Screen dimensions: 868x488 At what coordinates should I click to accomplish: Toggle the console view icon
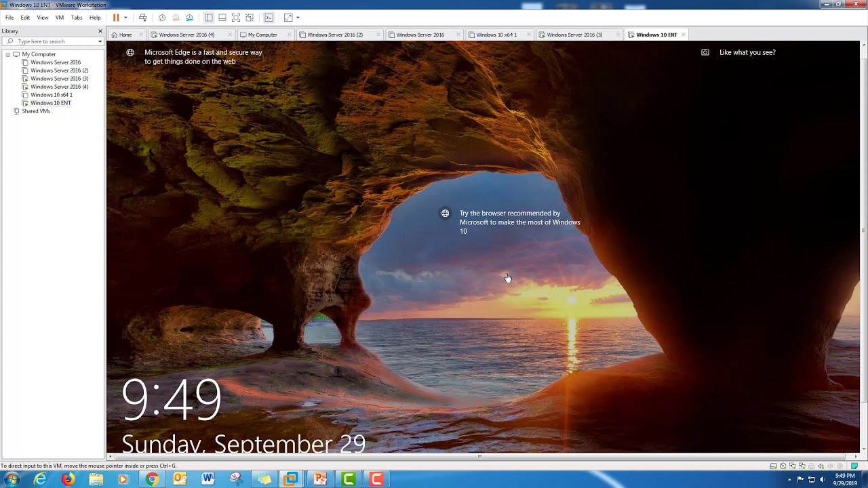tap(269, 18)
